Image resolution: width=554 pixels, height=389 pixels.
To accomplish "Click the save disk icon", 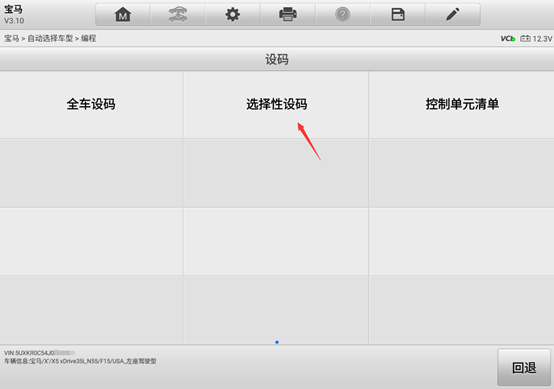I will click(x=398, y=14).
